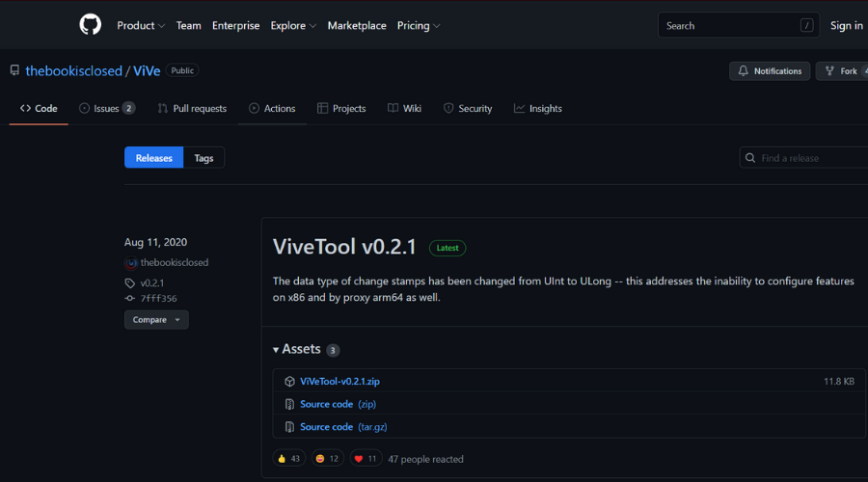Click the Find a release search field
The height and width of the screenshot is (482, 868).
pos(808,158)
